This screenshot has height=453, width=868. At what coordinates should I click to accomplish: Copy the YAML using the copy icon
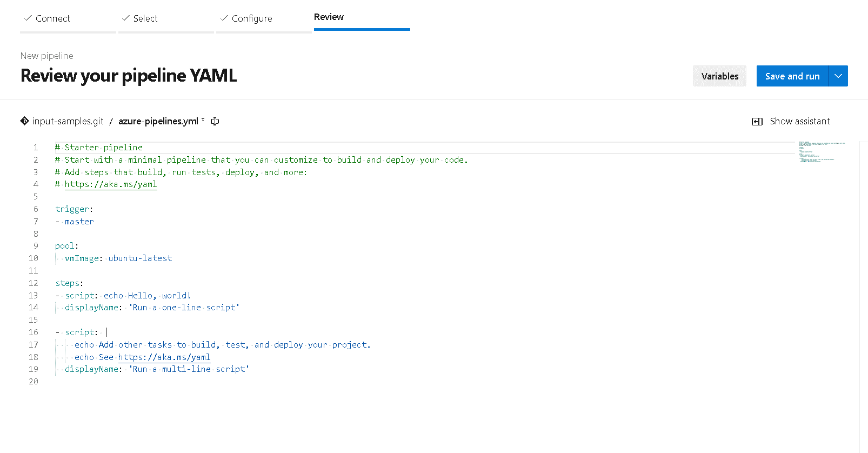pyautogui.click(x=215, y=121)
